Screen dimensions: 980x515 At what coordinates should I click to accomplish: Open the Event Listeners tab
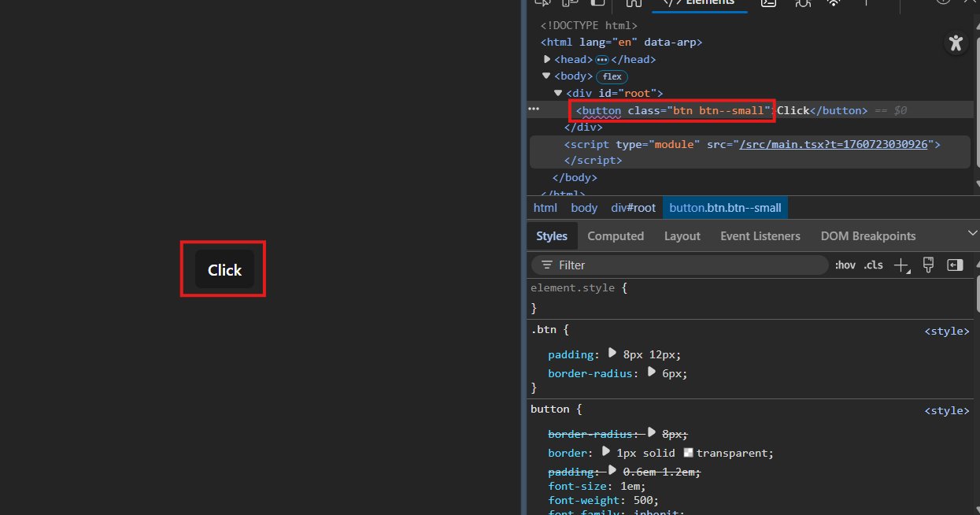click(760, 236)
